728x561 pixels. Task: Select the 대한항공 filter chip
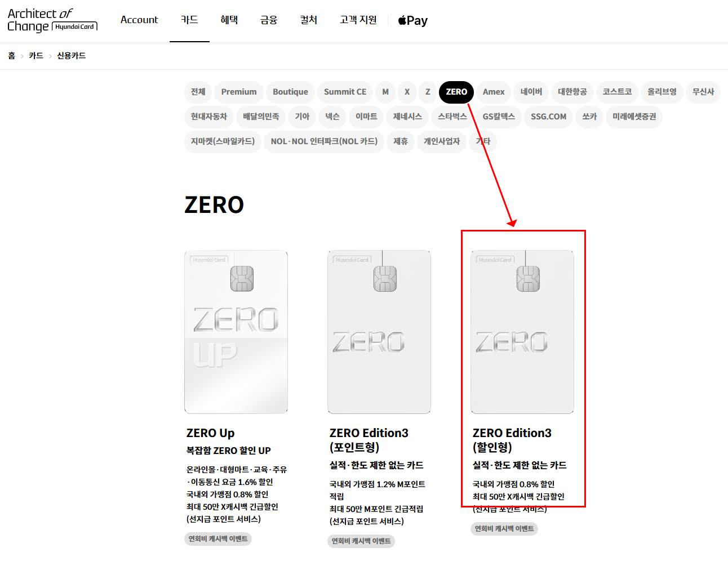572,92
